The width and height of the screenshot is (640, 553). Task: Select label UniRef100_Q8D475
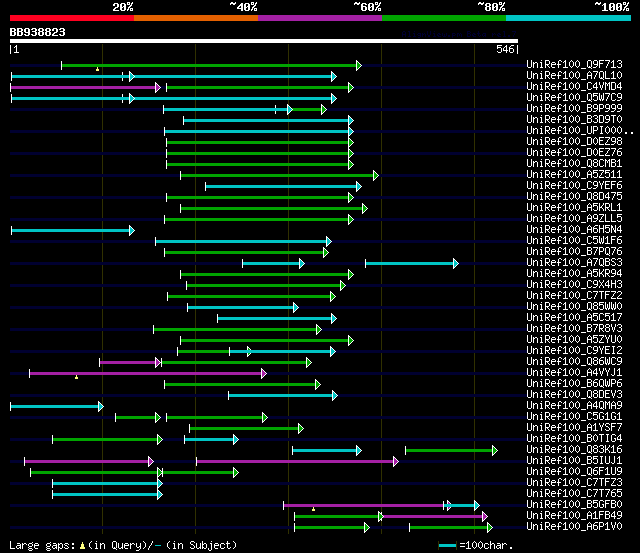click(x=574, y=196)
